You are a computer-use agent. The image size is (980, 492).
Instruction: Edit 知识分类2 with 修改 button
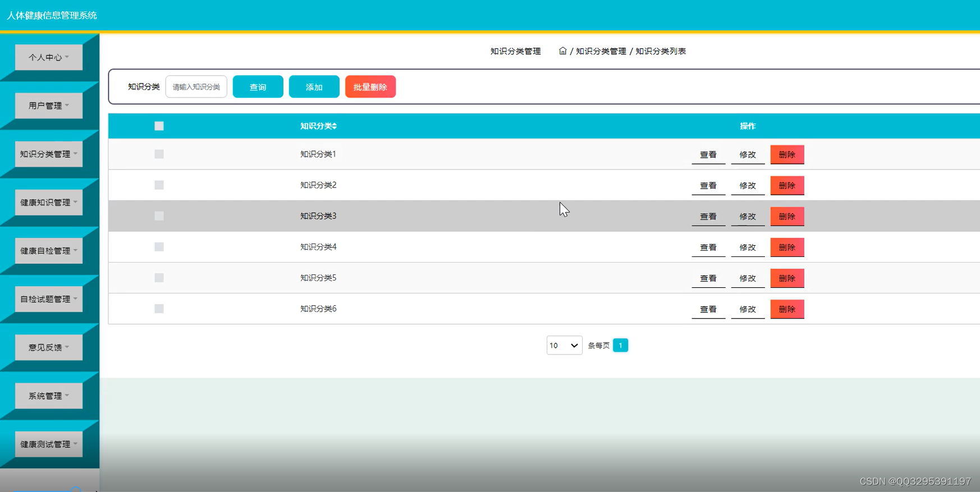(x=748, y=186)
